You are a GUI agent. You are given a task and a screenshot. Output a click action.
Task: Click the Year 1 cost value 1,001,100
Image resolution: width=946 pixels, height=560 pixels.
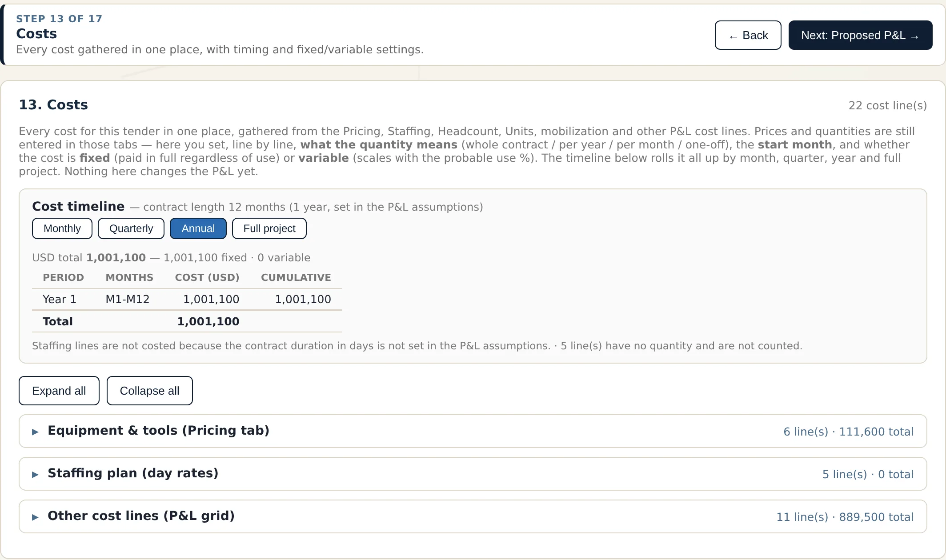click(x=211, y=299)
